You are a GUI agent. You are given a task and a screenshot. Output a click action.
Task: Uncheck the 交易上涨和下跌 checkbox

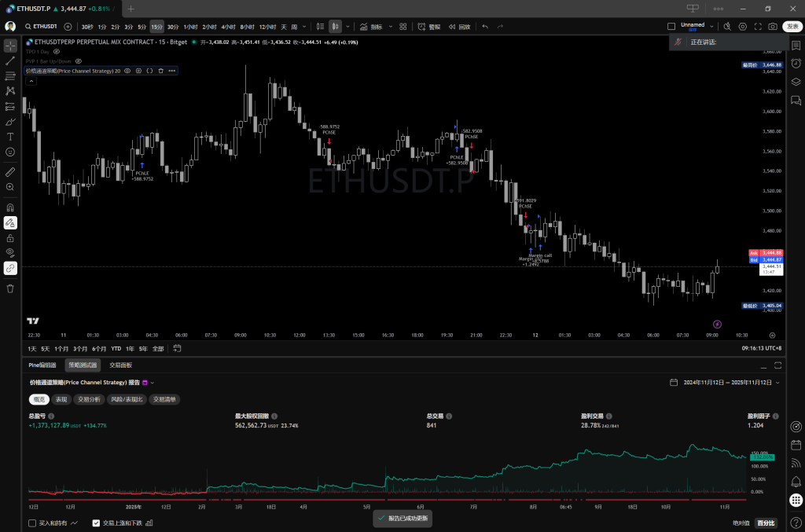(96, 523)
